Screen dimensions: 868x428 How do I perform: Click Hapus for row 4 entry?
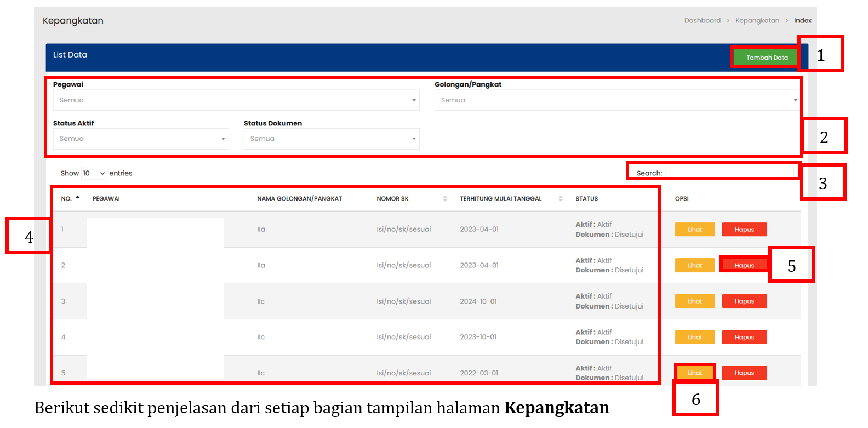point(744,337)
